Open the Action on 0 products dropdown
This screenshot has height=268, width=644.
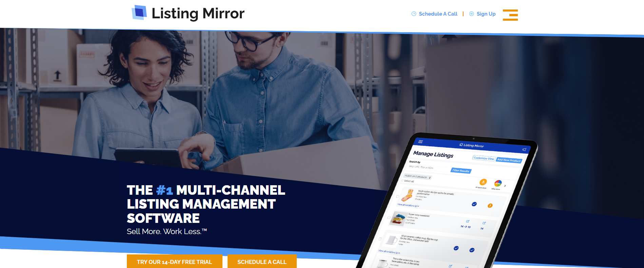pos(417,177)
